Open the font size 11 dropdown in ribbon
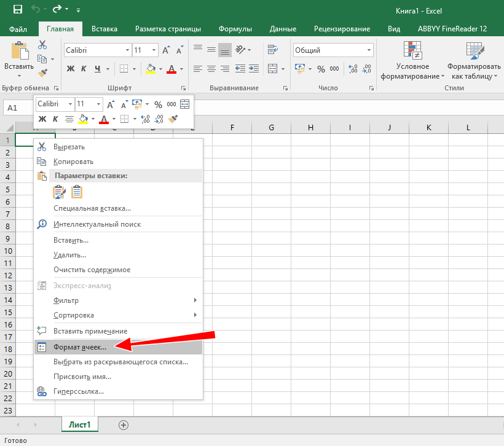The height and width of the screenshot is (446, 504). [x=154, y=50]
